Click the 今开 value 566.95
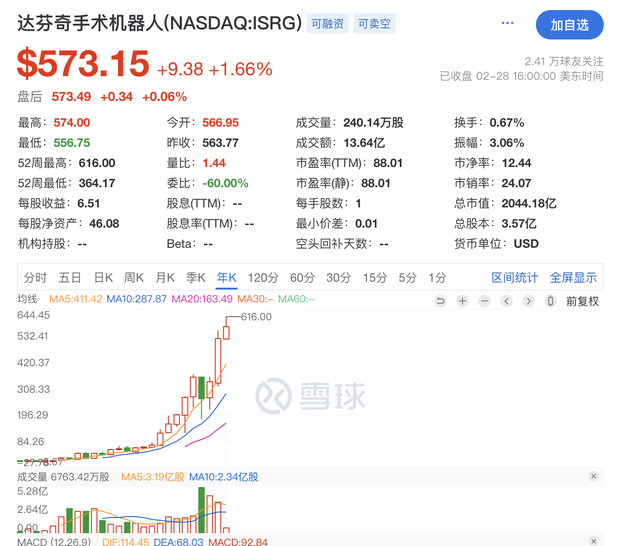This screenshot has height=546, width=640. click(220, 123)
